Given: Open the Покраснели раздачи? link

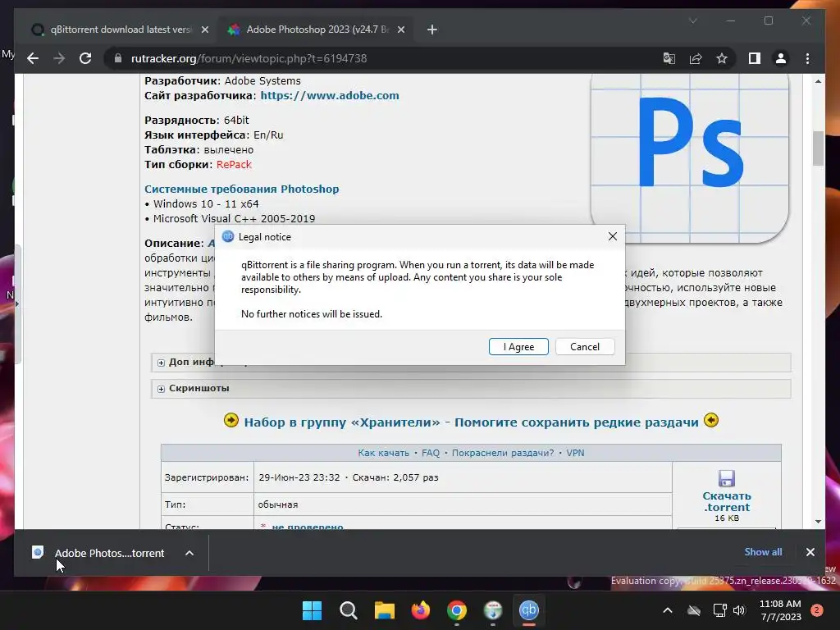Looking at the screenshot, I should 503,453.
